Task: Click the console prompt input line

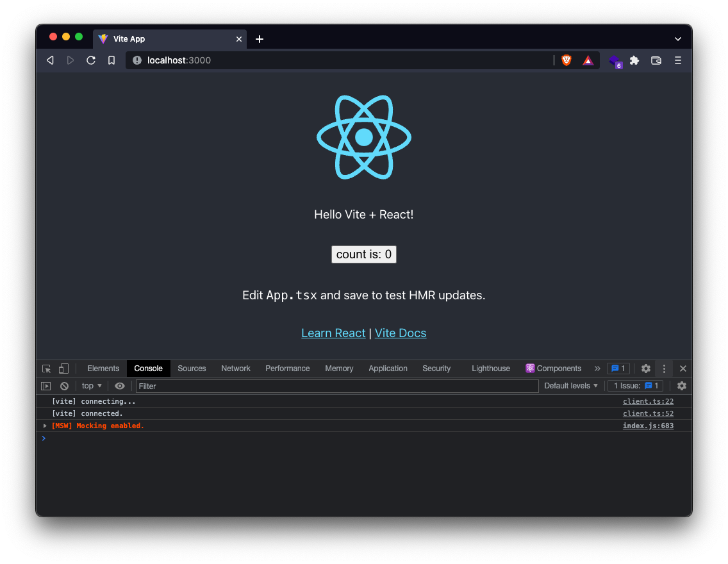Action: tap(364, 438)
